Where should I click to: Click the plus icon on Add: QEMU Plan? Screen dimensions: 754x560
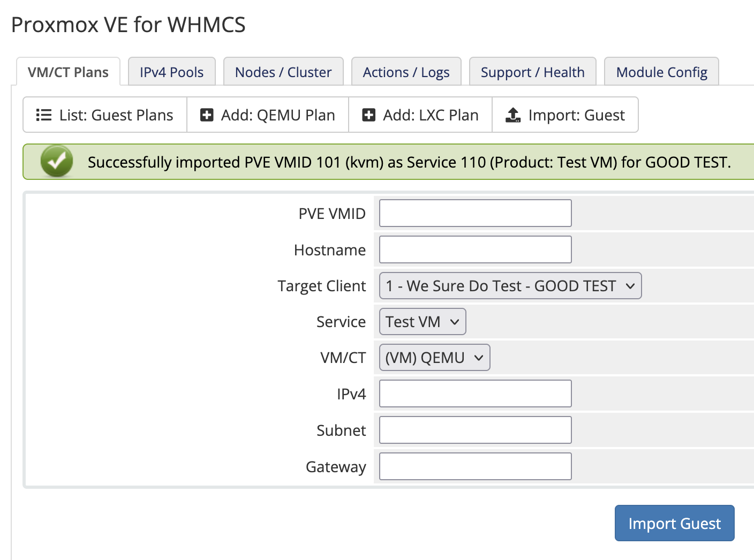[x=207, y=115]
